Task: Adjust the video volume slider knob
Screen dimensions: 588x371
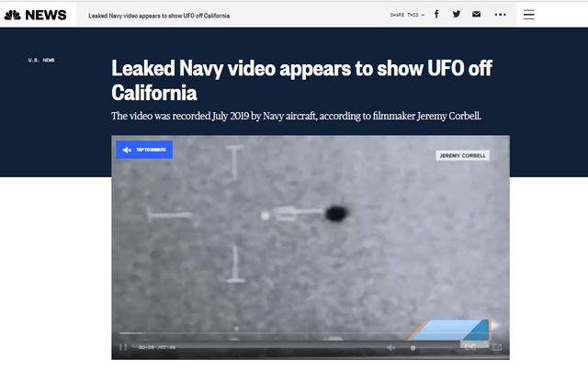Action: tap(413, 348)
